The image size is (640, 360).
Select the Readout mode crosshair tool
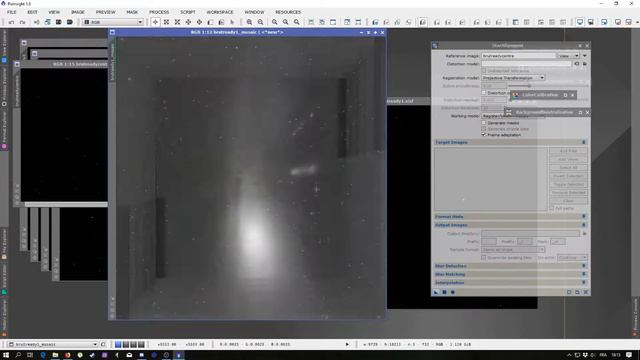tap(156, 22)
